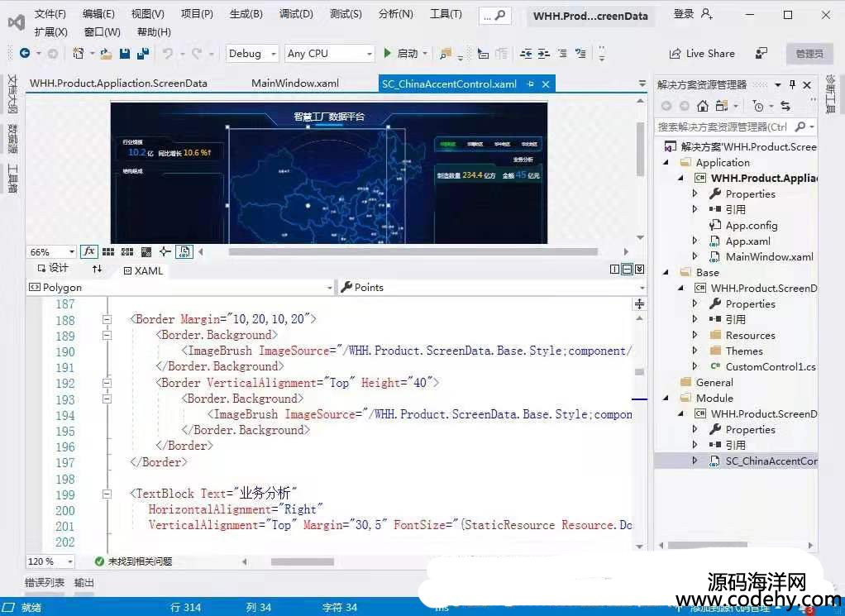Click the 管理员 button
845x616 pixels.
tap(809, 54)
